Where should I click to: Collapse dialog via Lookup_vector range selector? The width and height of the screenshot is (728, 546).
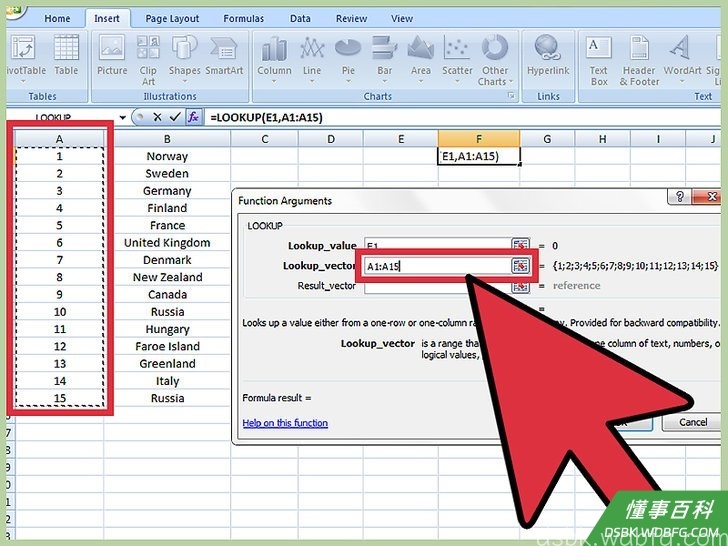click(x=520, y=266)
